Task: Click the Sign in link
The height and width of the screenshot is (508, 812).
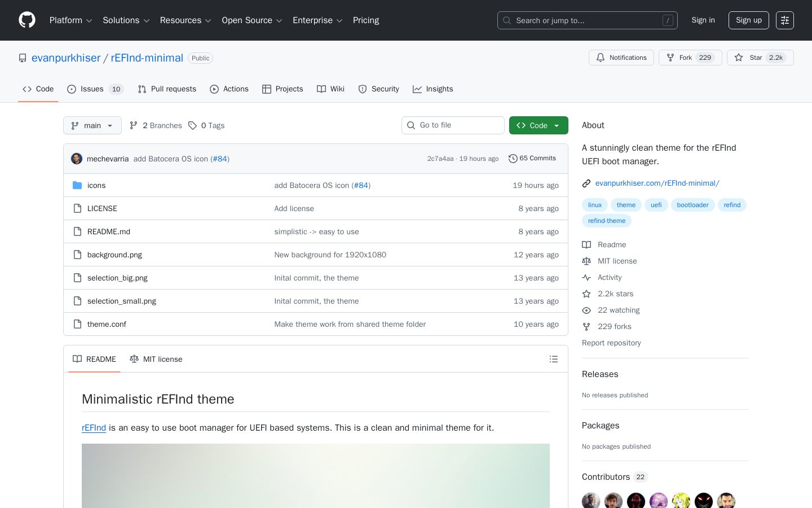Action: point(703,20)
